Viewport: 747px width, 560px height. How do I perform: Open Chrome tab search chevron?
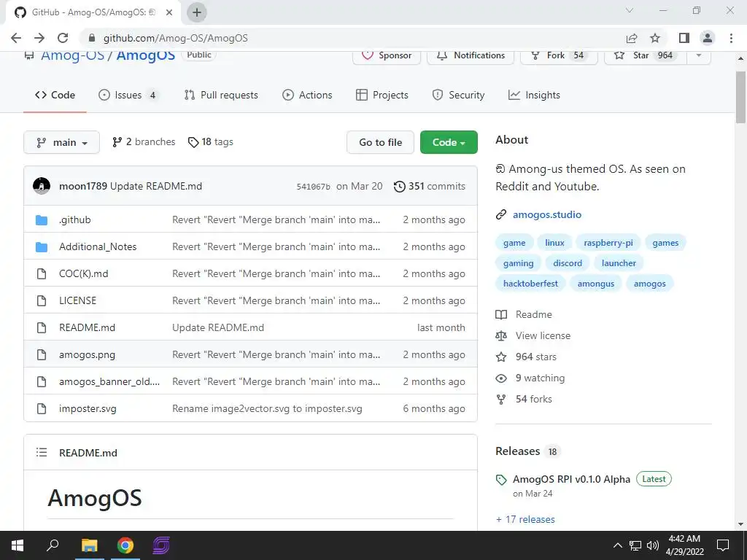point(630,10)
